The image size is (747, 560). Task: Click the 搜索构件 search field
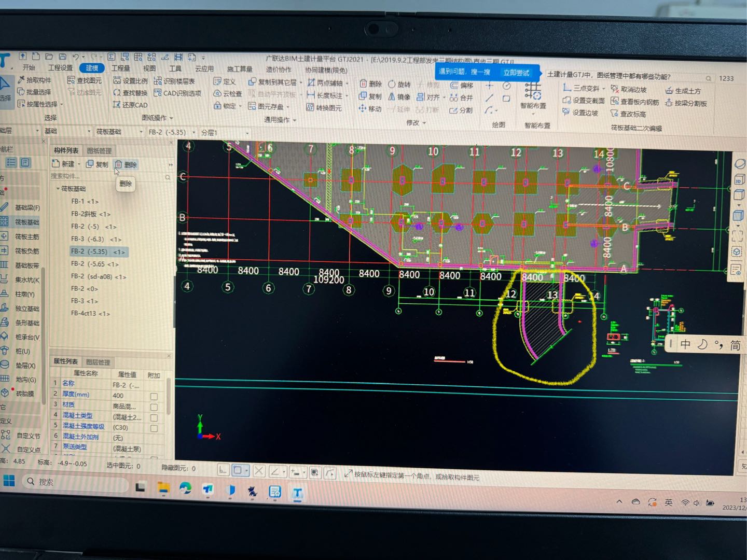pos(111,176)
